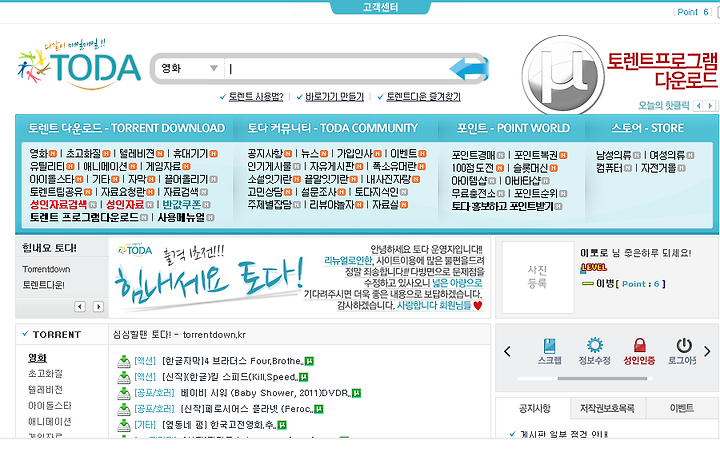720x456 pixels.
Task: Download 옆동네 평 한국고전영화 torrent icon
Action: pos(124,425)
